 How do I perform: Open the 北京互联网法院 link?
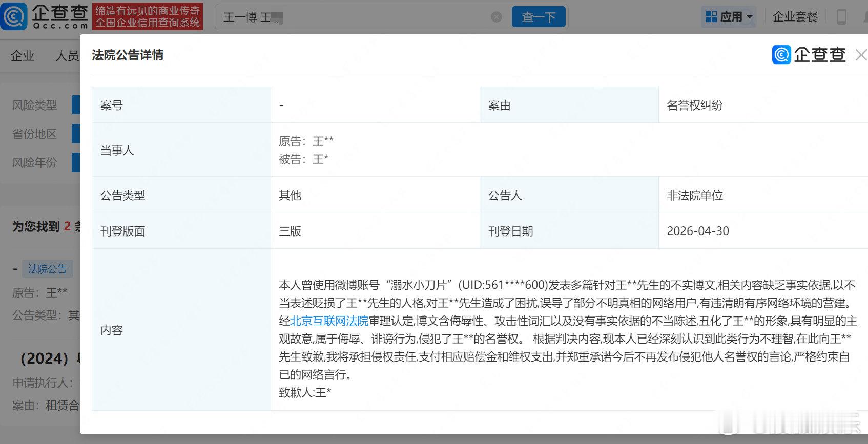[329, 321]
